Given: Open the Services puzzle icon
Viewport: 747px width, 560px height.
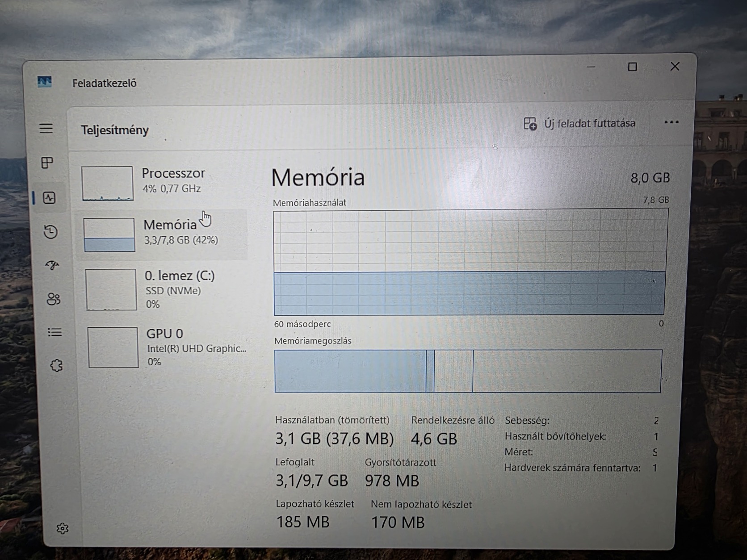Looking at the screenshot, I should click(x=56, y=366).
